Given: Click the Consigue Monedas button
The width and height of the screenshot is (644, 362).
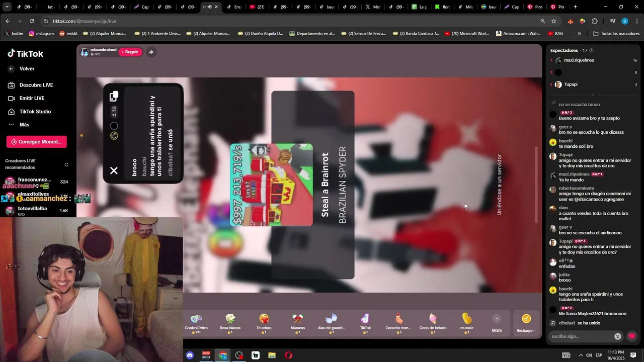Looking at the screenshot, I should tap(36, 142).
